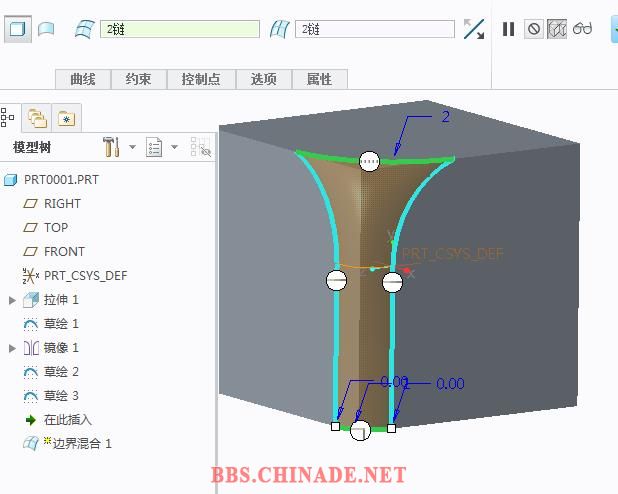Click the left square drag handle at bottom
618x494 pixels.
tap(335, 426)
